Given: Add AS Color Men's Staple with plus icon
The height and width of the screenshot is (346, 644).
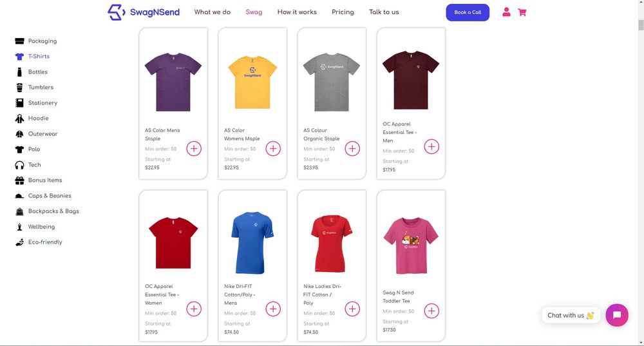Looking at the screenshot, I should [194, 148].
